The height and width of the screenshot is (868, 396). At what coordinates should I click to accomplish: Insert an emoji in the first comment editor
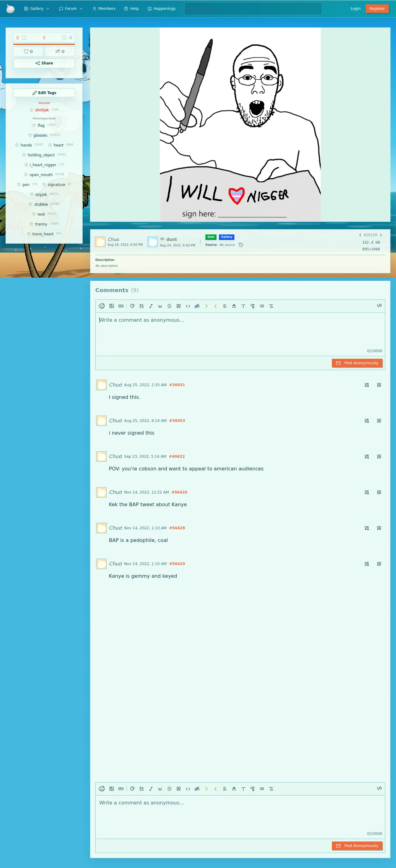coord(102,306)
